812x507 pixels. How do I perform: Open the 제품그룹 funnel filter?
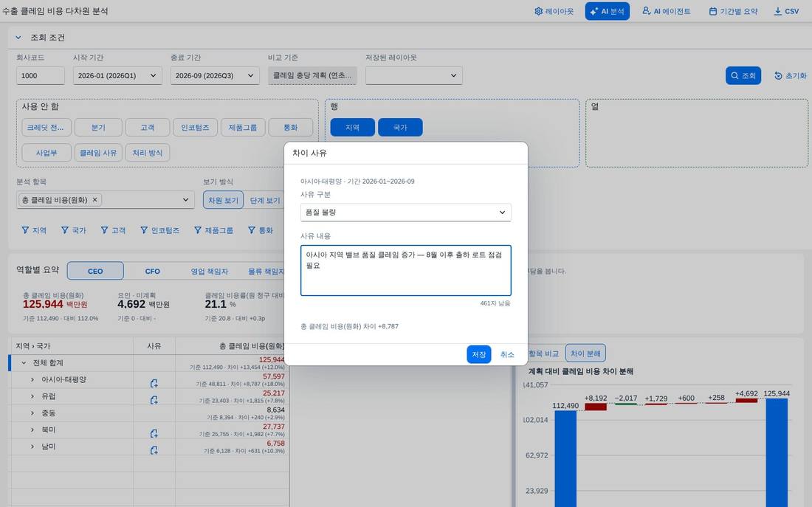(213, 230)
